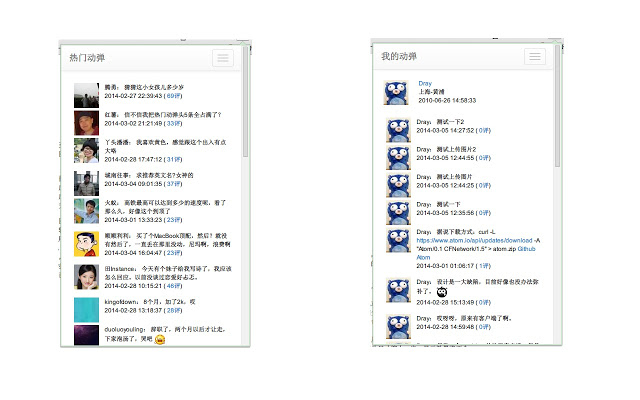Open the atom.io updates download URL
The width and height of the screenshot is (640, 400).
[474, 240]
